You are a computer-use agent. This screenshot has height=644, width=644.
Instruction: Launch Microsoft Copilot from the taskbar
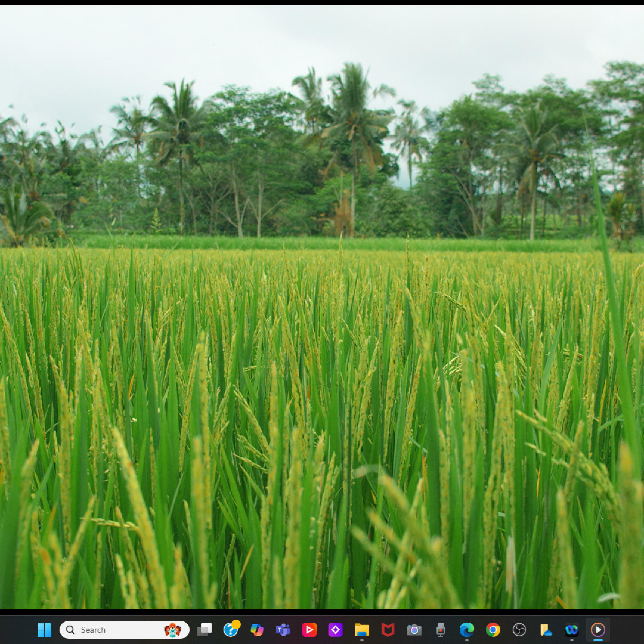point(257,630)
